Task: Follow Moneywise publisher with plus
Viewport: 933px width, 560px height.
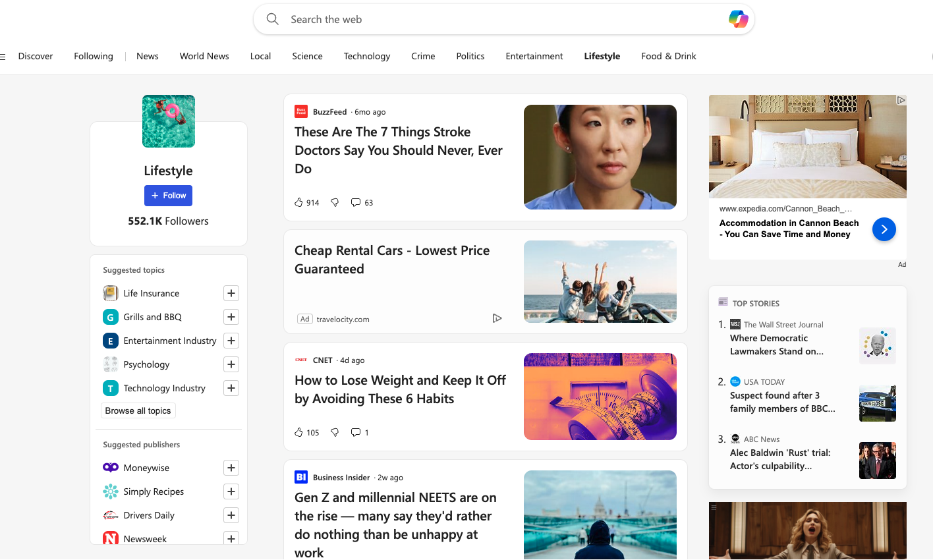Action: pyautogui.click(x=231, y=468)
